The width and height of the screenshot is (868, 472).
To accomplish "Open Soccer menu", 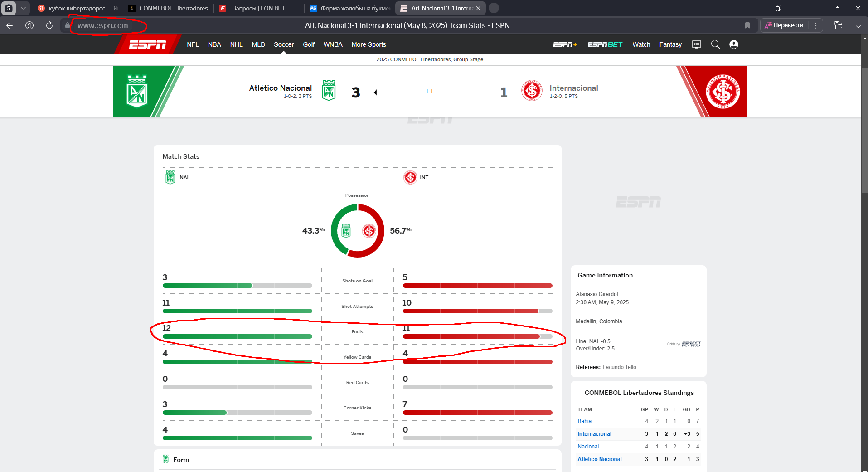I will pos(284,44).
